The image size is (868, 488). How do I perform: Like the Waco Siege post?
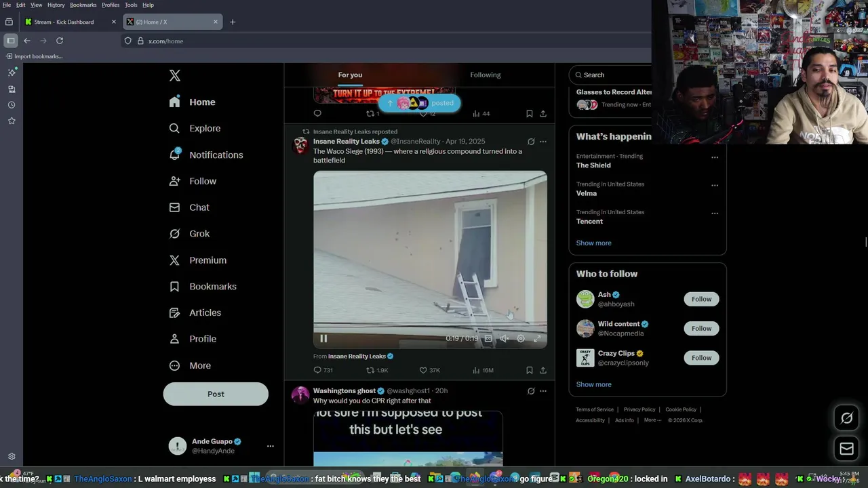pos(429,370)
